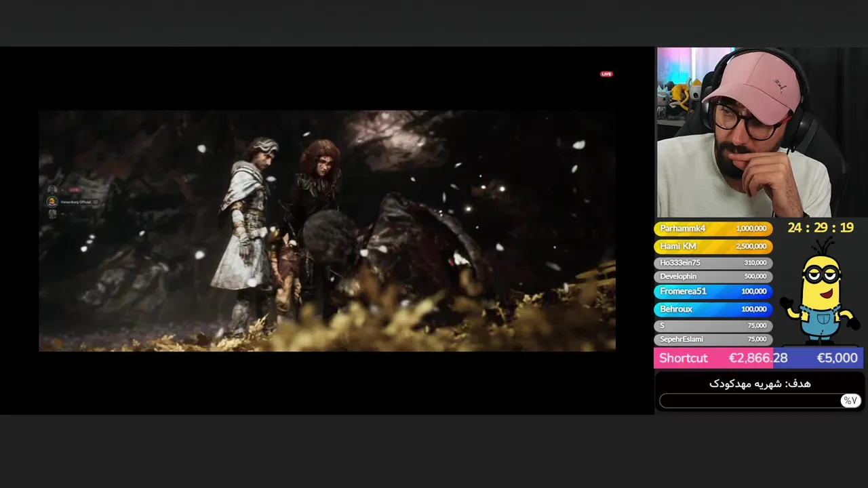This screenshot has height=488, width=868.
Task: Click the waving minion character graphic
Action: tap(819, 290)
